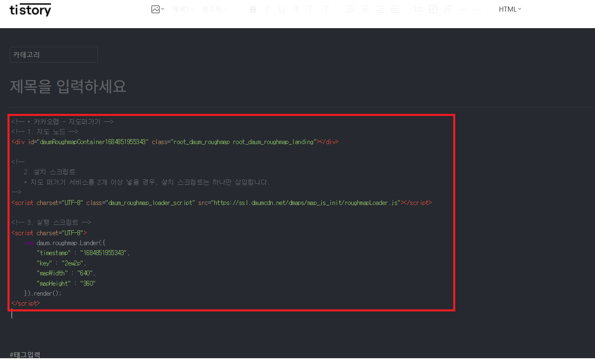Image resolution: width=595 pixels, height=364 pixels.
Task: Click the comment line '1. 지도 노드'
Action: (45, 132)
